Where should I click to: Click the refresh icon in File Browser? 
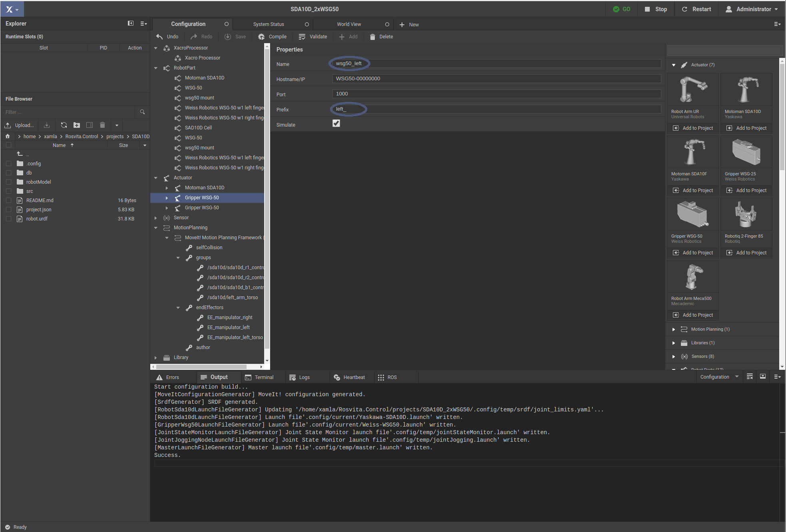(x=64, y=125)
